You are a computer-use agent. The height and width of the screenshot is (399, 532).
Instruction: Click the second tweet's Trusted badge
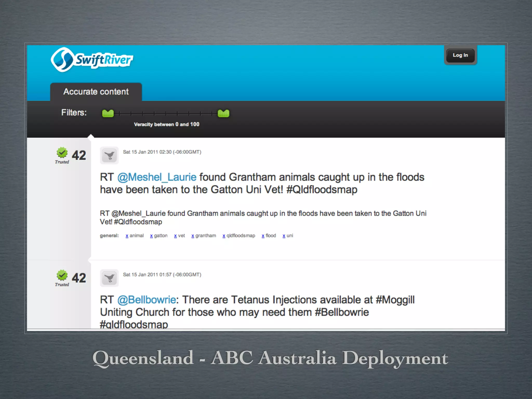[62, 276]
